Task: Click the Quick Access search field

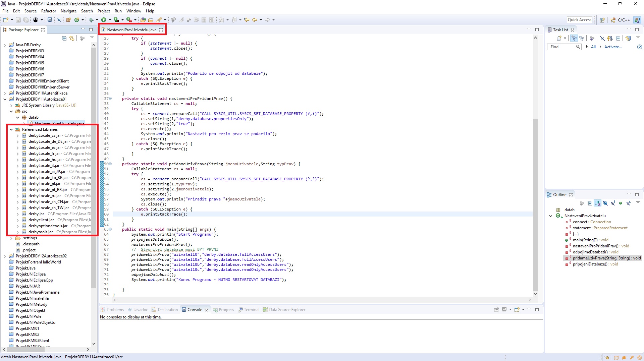Action: tap(579, 20)
